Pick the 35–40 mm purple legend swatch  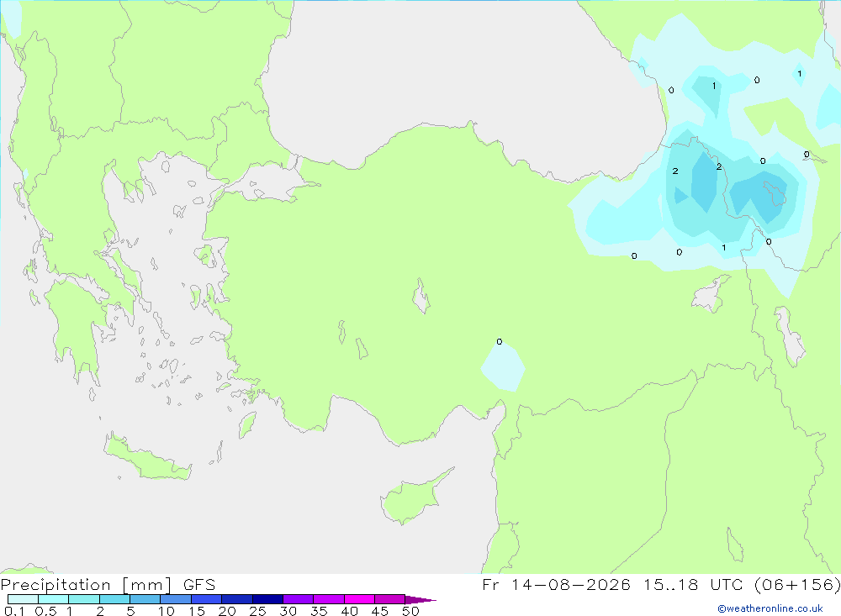(x=329, y=599)
